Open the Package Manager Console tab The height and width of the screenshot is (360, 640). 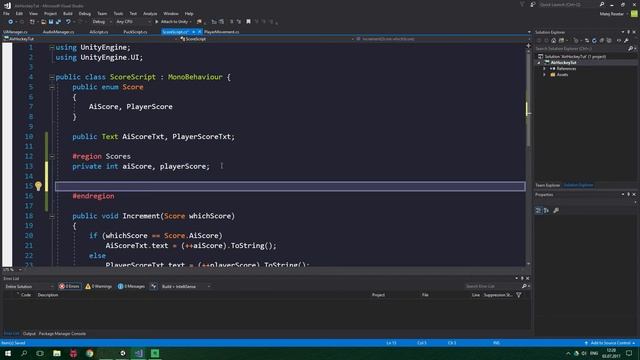click(x=62, y=334)
